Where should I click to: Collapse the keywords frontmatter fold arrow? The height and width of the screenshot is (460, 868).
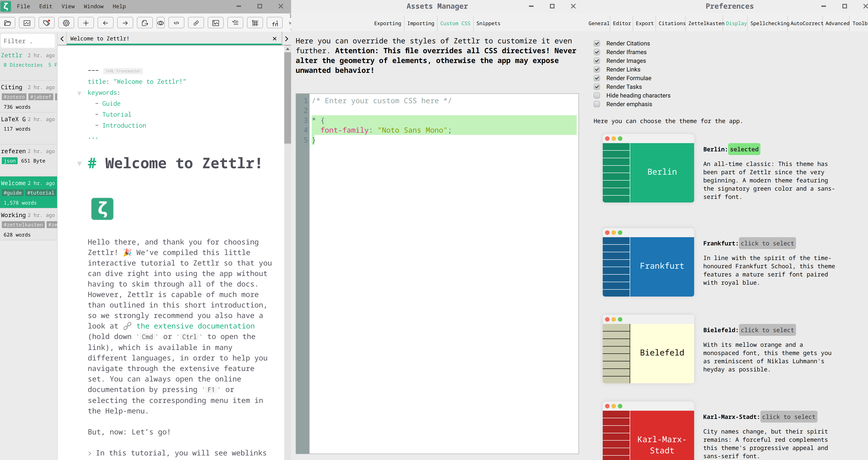tap(79, 93)
